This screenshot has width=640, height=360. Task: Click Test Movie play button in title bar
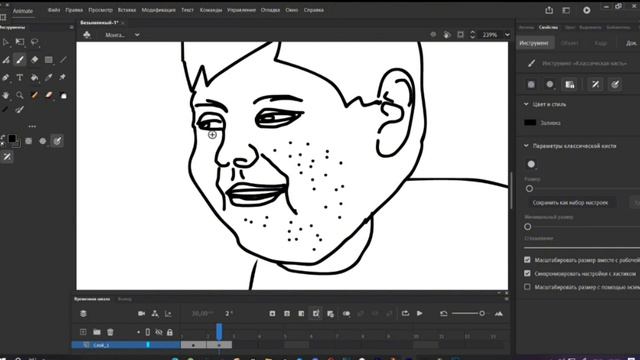[587, 10]
